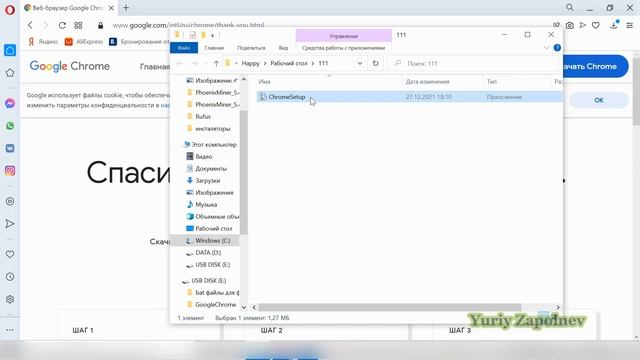This screenshot has width=640, height=360.
Task: Click the Управление contextual tab
Action: (344, 36)
